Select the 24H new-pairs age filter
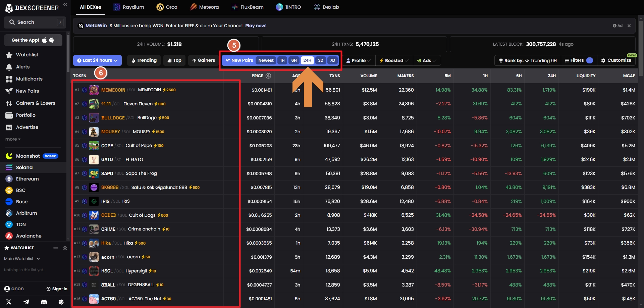 (x=307, y=60)
